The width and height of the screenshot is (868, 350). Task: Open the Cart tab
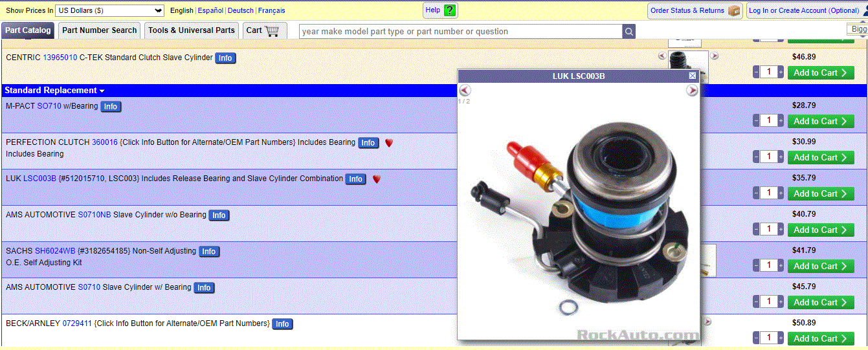(263, 30)
